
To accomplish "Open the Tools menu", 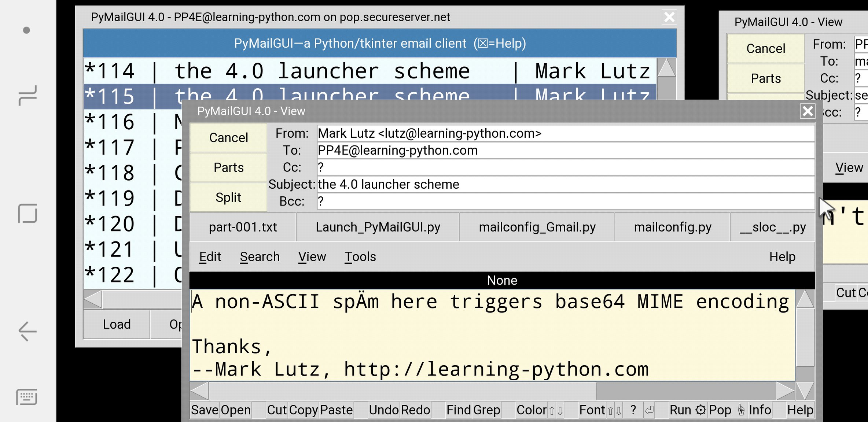I will [360, 257].
